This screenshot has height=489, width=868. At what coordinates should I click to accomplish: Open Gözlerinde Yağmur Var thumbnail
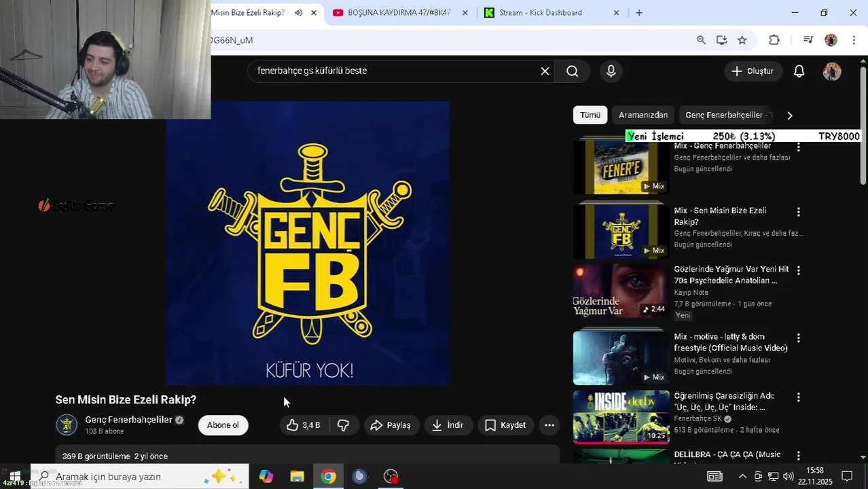point(621,291)
